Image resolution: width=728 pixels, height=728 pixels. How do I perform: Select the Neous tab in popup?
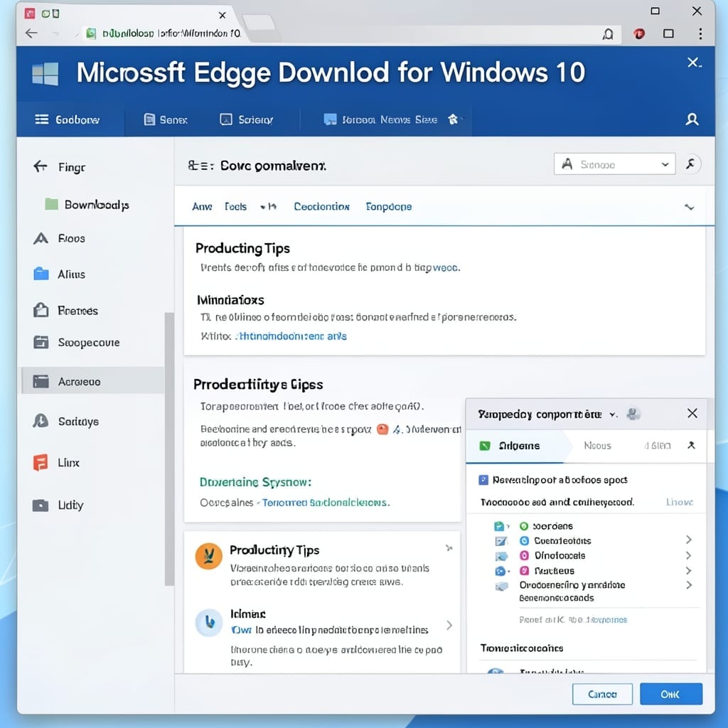point(597,446)
